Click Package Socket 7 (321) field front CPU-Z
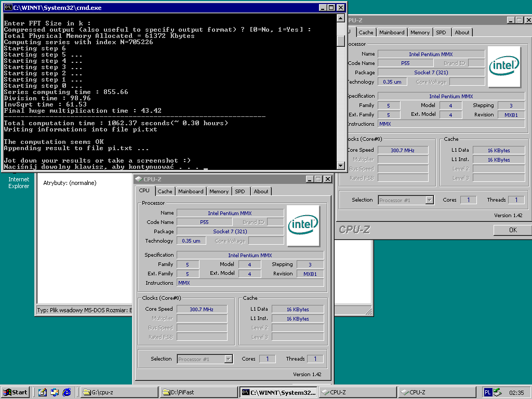 [x=230, y=231]
